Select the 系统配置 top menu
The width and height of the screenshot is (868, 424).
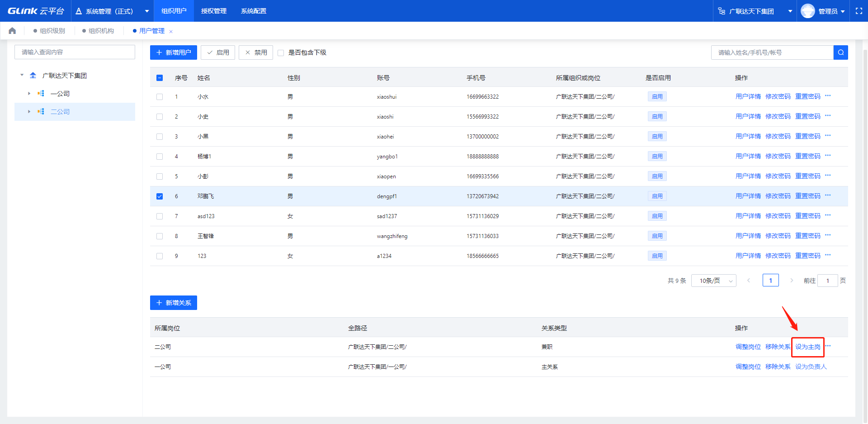[x=254, y=11]
